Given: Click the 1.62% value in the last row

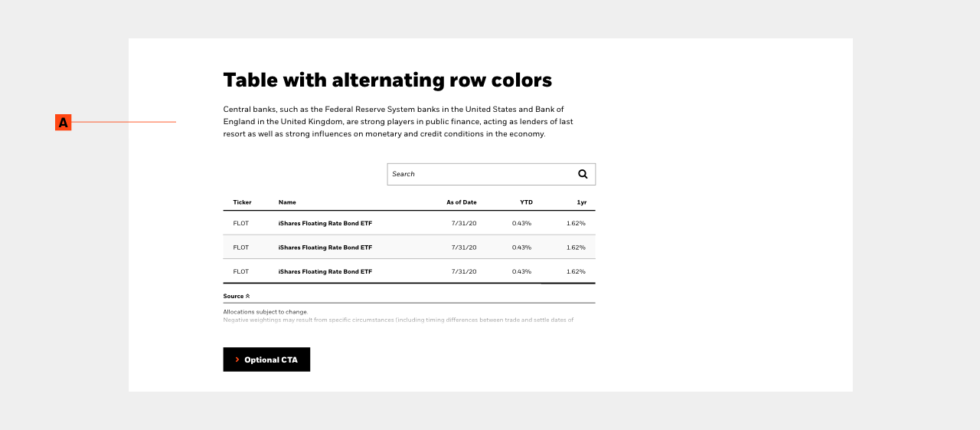Looking at the screenshot, I should pyautogui.click(x=576, y=271).
